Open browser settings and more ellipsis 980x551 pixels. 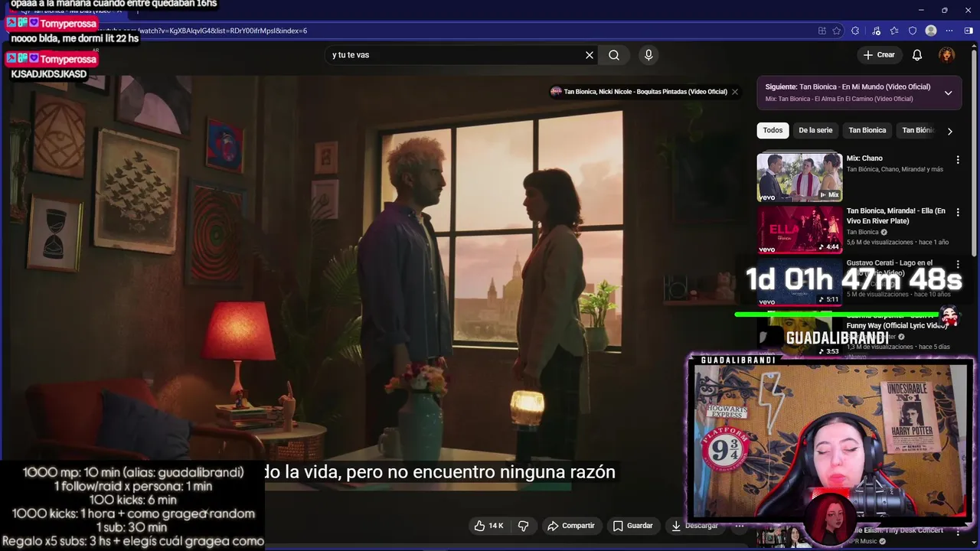[949, 31]
